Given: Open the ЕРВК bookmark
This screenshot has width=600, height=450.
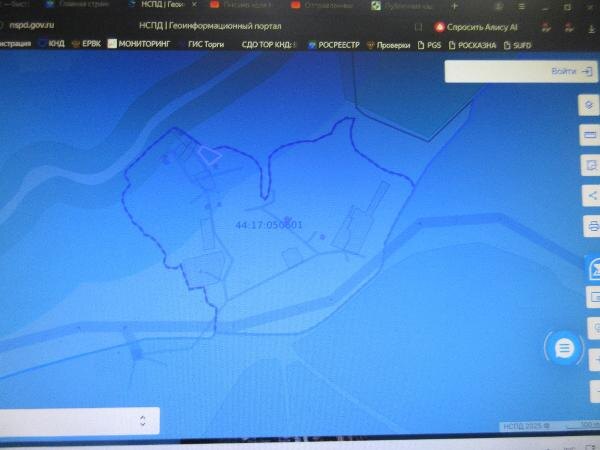Looking at the screenshot, I should point(86,44).
